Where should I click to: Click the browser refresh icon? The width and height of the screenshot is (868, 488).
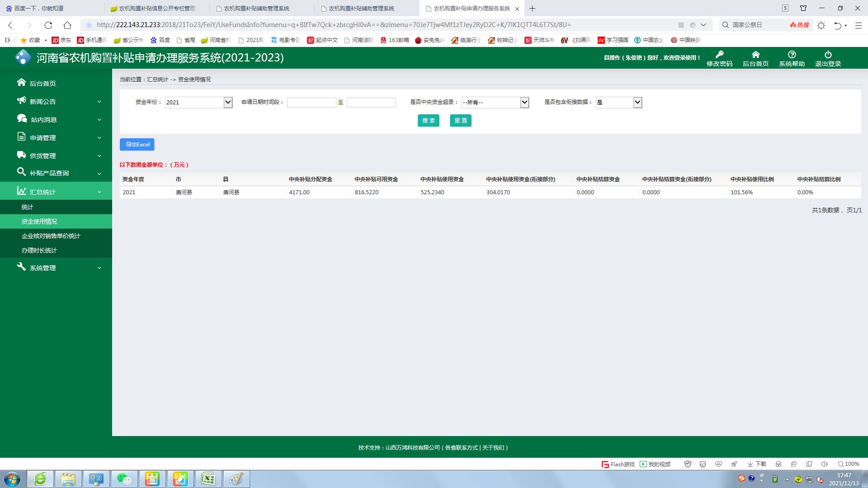pos(48,25)
